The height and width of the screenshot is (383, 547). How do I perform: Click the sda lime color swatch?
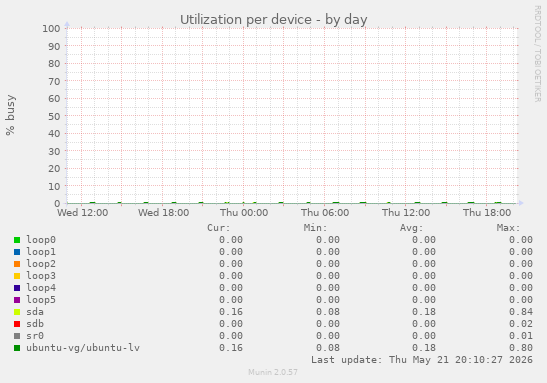click(x=17, y=312)
